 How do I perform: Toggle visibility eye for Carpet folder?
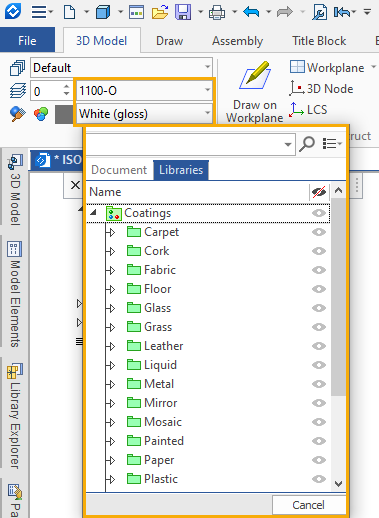point(319,232)
